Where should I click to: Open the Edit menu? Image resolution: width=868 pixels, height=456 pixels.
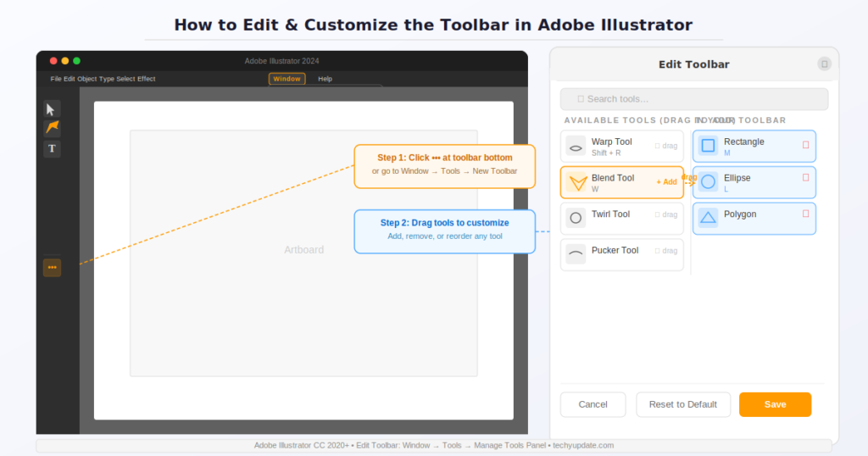tap(70, 79)
